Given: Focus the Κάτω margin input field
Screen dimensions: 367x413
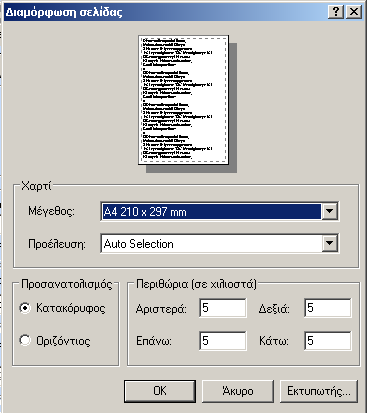Looking at the screenshot, I should pyautogui.click(x=328, y=340).
